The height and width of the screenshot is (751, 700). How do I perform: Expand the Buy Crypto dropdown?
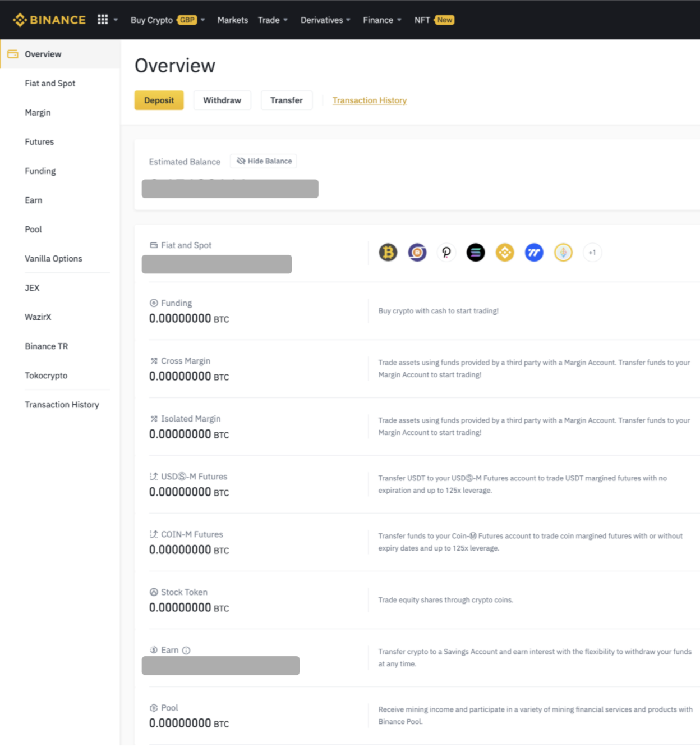203,20
